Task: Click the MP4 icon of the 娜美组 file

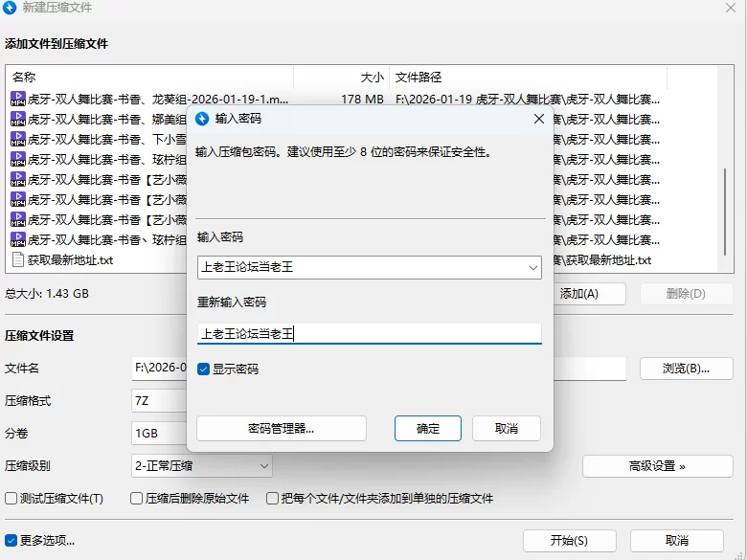Action: pyautogui.click(x=18, y=119)
